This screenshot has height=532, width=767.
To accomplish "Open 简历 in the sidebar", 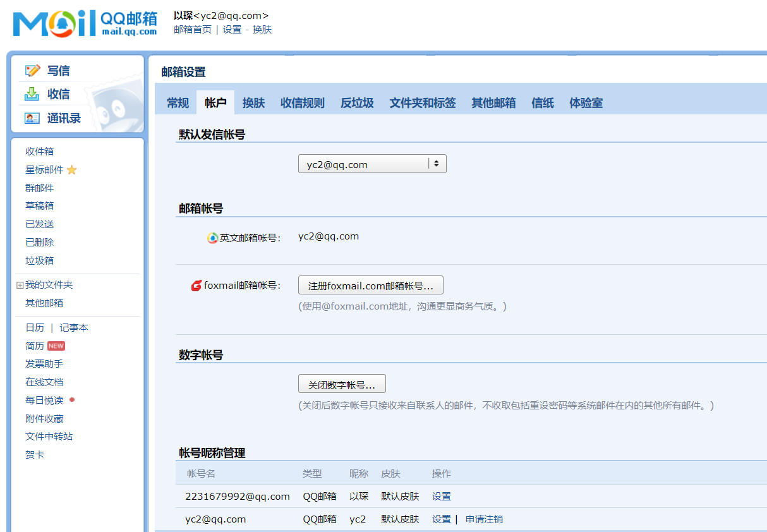I will tap(35, 346).
